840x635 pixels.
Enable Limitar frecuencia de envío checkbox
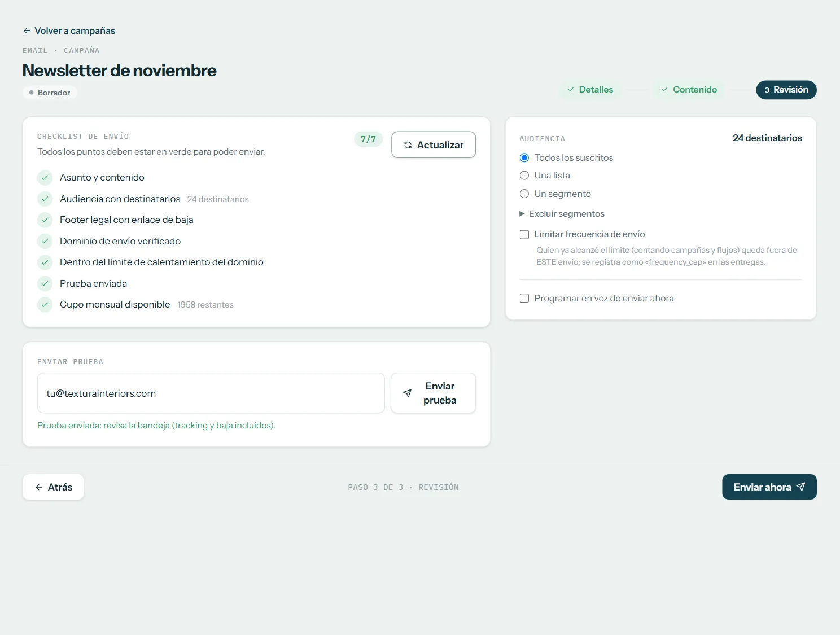point(524,234)
